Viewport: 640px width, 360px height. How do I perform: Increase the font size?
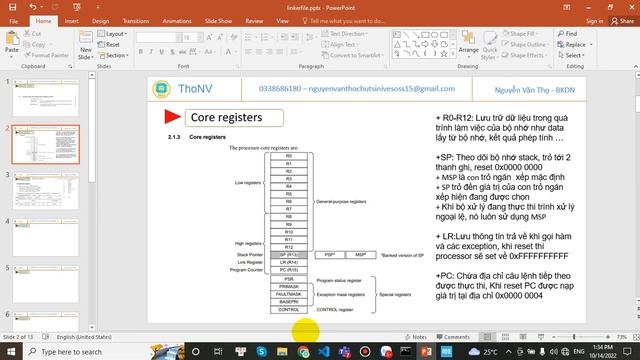(209, 38)
